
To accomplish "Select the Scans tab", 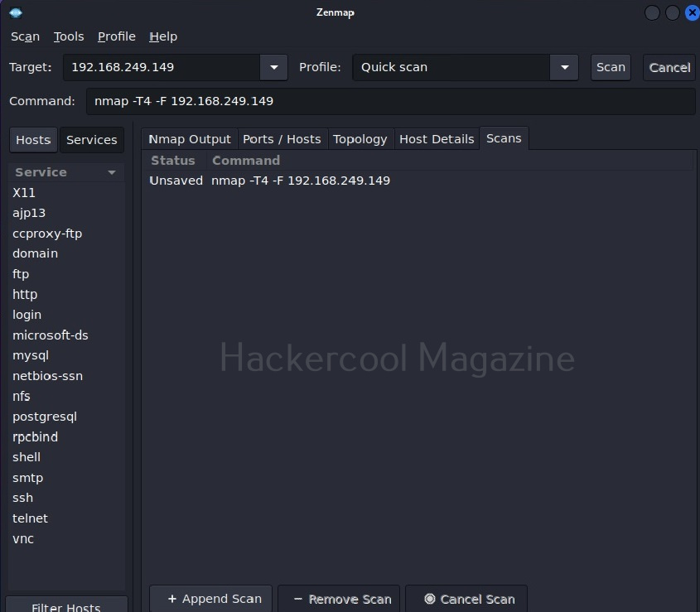I will [x=504, y=138].
